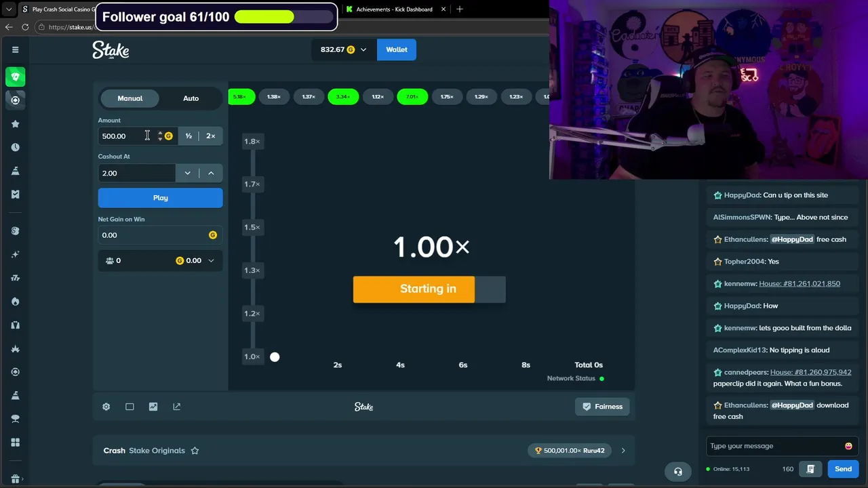Open live stats chart icon
Screen dimensions: 868x488
pos(153,407)
